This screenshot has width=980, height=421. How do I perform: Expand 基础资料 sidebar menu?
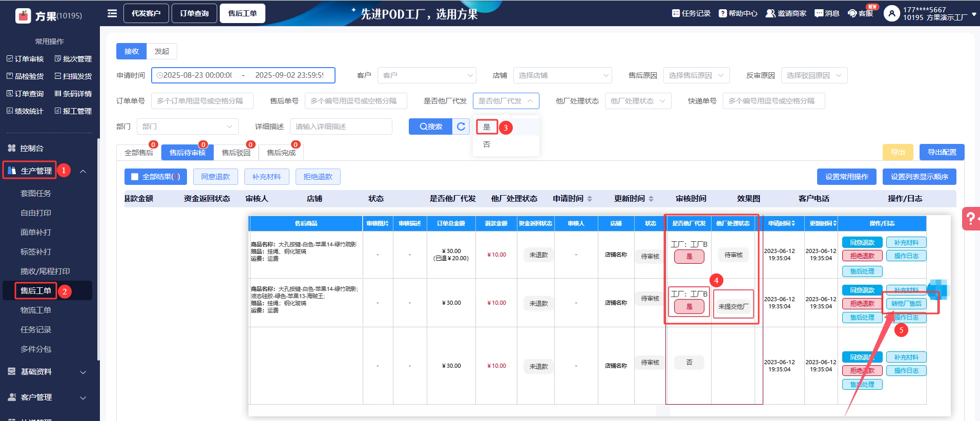47,372
